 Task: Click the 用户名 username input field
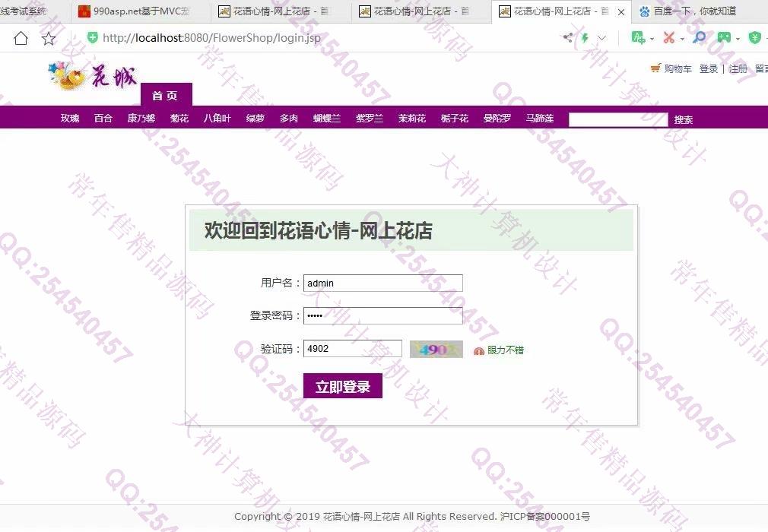click(382, 283)
